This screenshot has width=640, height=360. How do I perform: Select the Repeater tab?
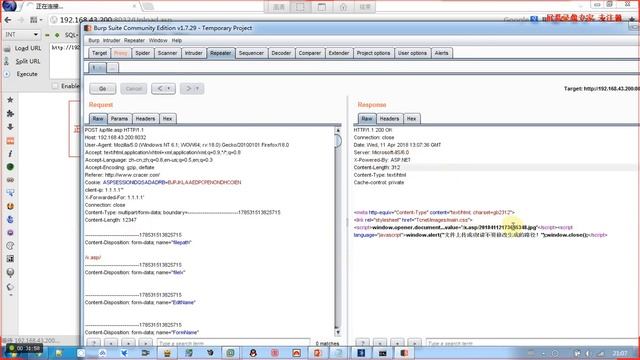(220, 53)
